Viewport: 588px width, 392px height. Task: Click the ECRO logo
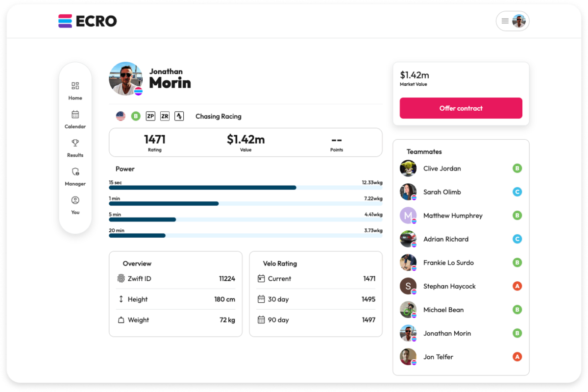coord(88,21)
